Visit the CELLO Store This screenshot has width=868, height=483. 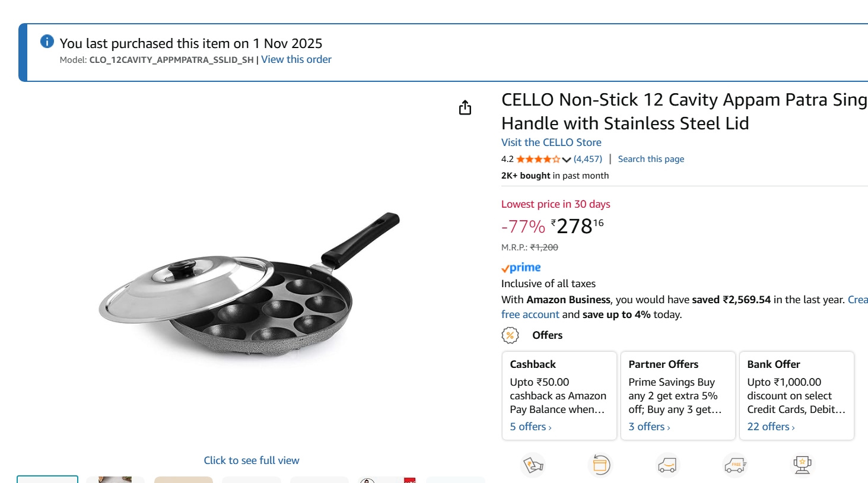(x=550, y=142)
